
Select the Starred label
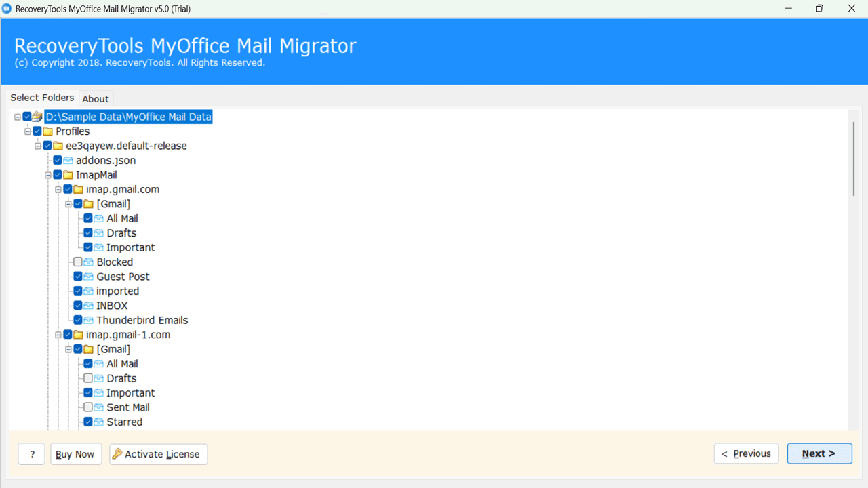[x=125, y=422]
